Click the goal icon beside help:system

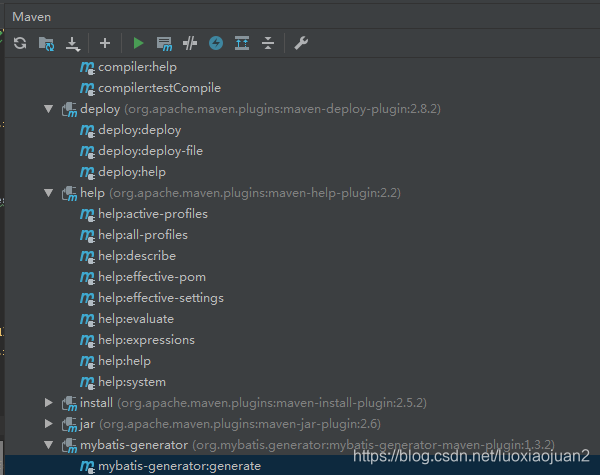(87, 382)
